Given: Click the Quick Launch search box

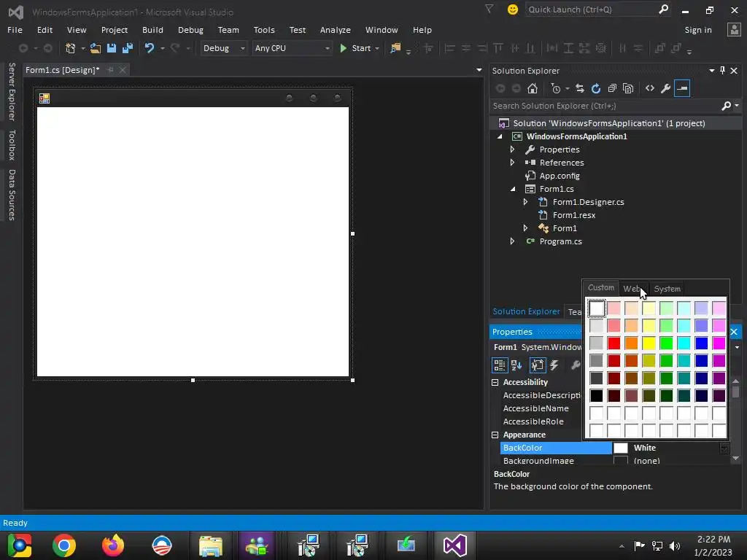Looking at the screenshot, I should point(598,9).
